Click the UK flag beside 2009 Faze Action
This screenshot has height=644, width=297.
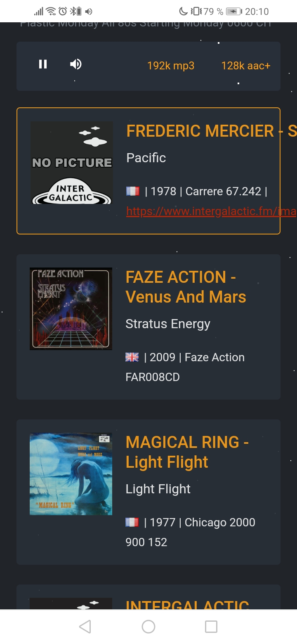(x=132, y=357)
